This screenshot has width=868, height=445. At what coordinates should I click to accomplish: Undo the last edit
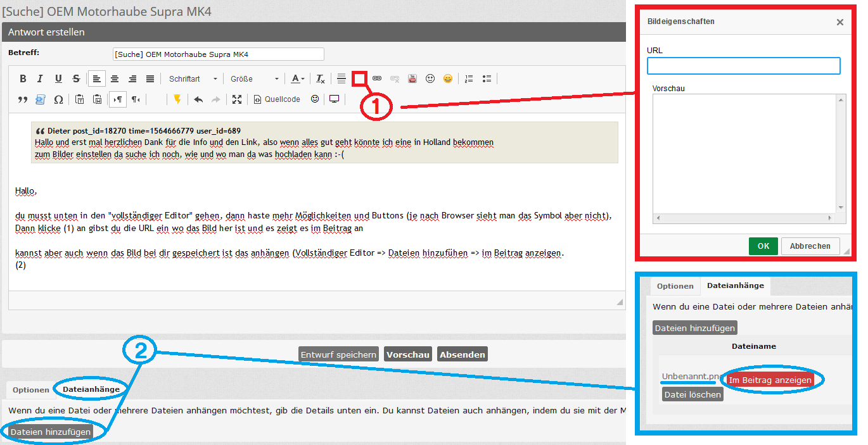coord(198,99)
